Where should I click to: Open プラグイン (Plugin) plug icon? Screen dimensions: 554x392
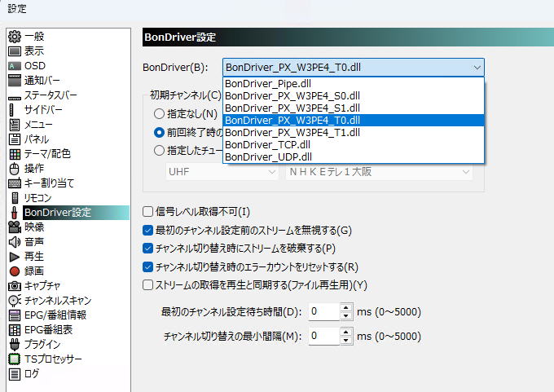[x=14, y=344]
